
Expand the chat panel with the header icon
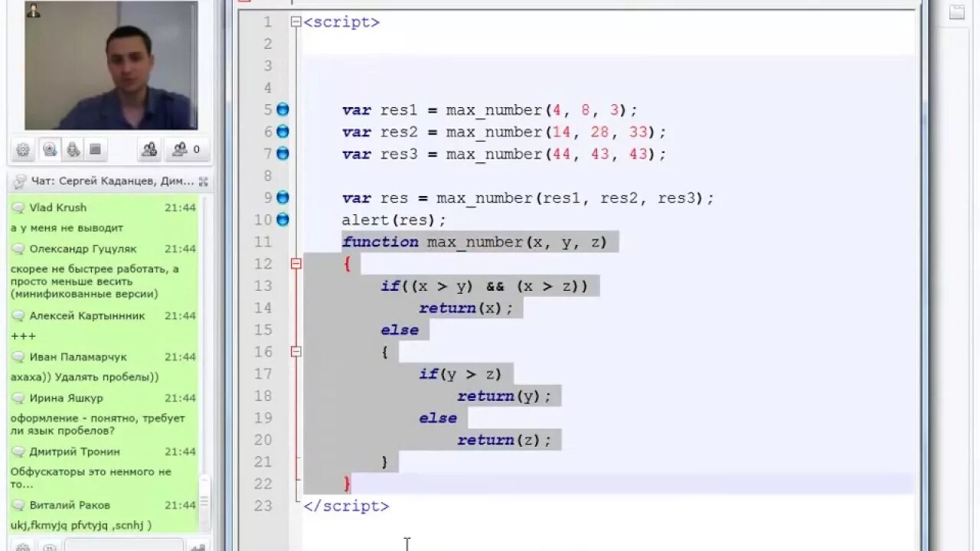203,181
